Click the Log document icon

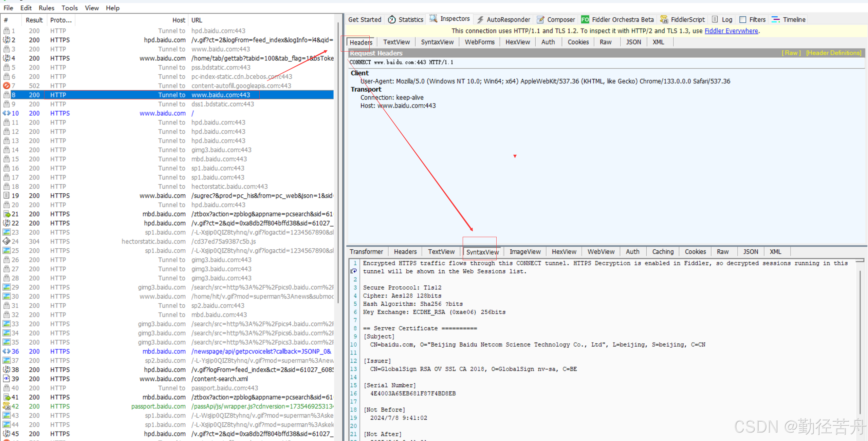click(x=715, y=19)
